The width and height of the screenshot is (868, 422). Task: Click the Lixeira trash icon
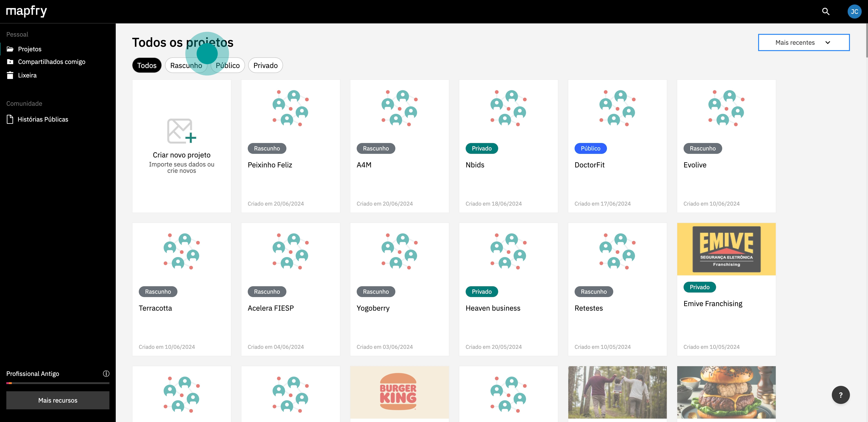pyautogui.click(x=10, y=75)
